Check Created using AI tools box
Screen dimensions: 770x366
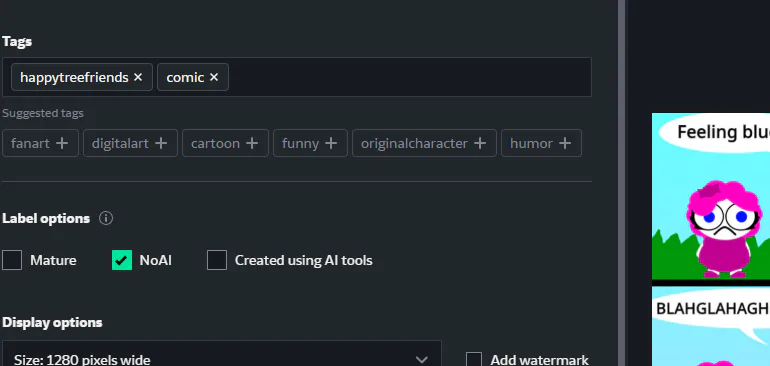(217, 260)
